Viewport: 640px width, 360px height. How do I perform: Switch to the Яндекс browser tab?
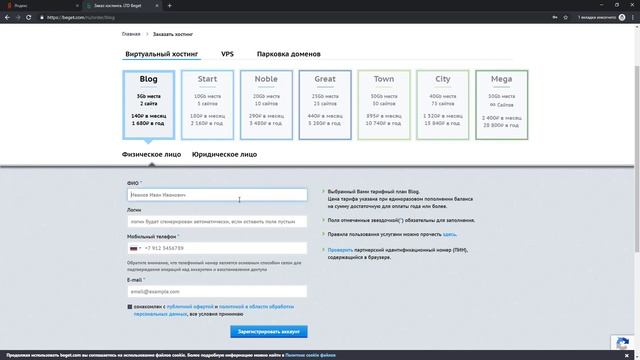tap(42, 6)
